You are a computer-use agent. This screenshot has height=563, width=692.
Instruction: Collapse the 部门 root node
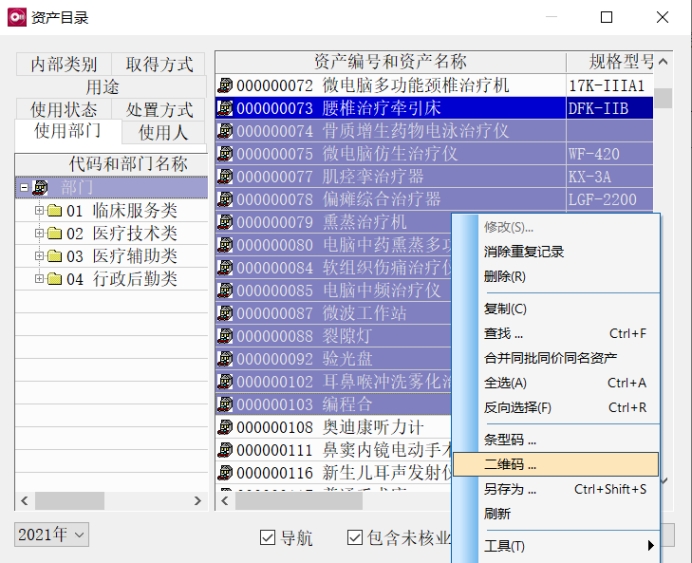(24, 188)
